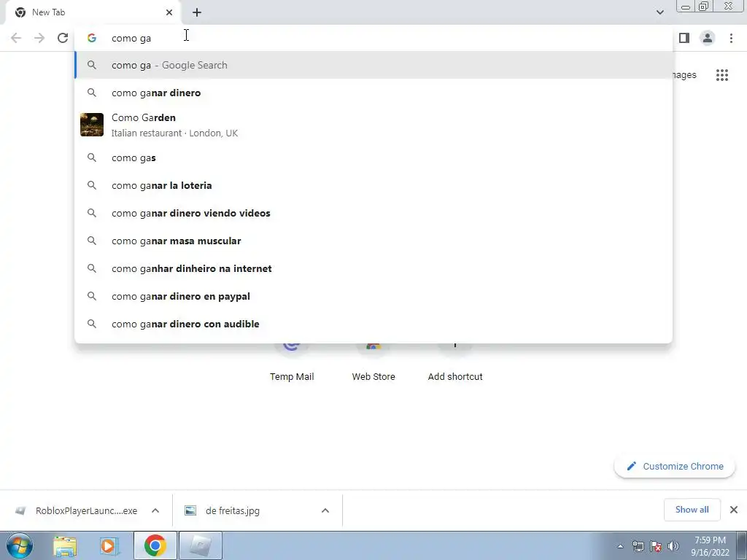The image size is (747, 560).
Task: Expand options for de freitas.jpg download
Action: tap(325, 510)
